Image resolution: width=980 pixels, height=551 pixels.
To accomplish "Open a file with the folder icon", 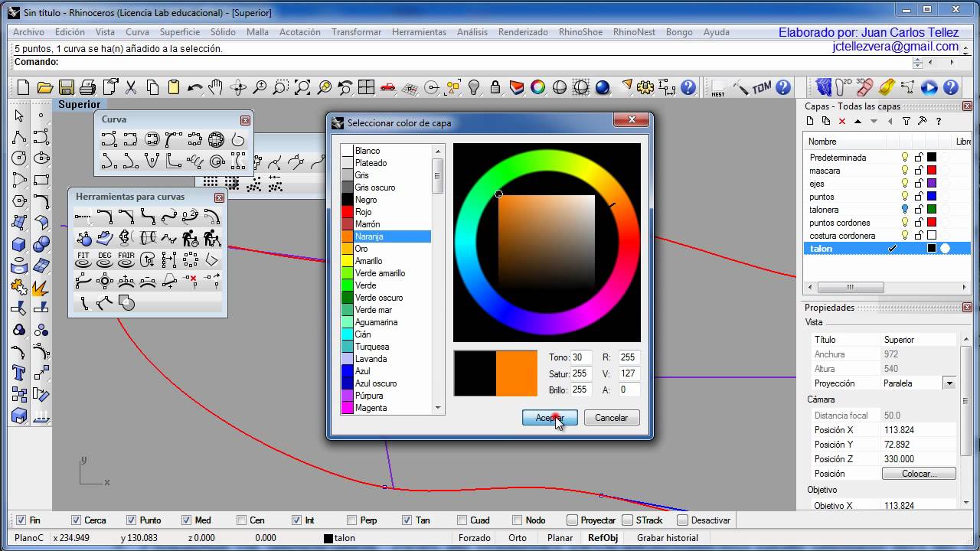I will coord(44,87).
